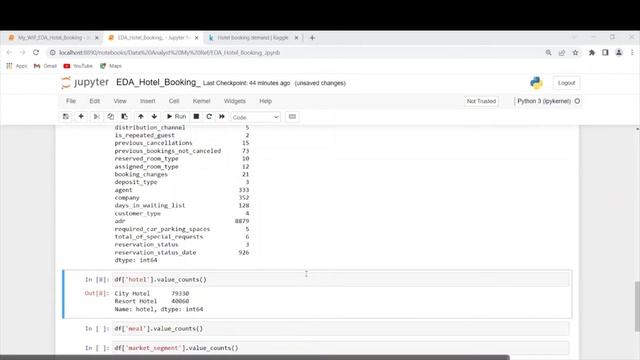Open Gmail bookmark
Screen dimensions: 640x360
(x=45, y=66)
